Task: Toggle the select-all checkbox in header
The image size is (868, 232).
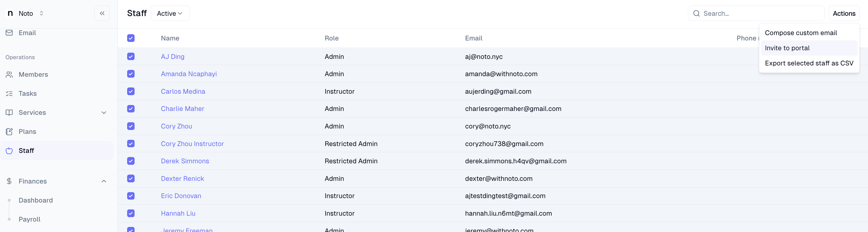Action: [131, 38]
